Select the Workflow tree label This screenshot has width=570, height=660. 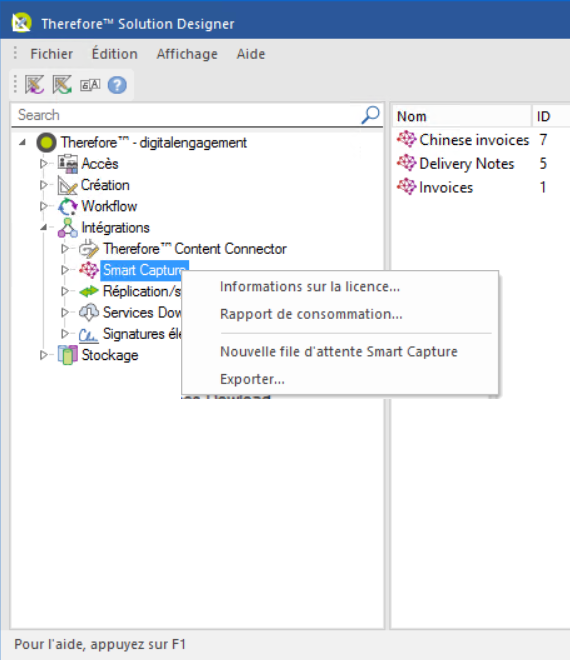(109, 206)
